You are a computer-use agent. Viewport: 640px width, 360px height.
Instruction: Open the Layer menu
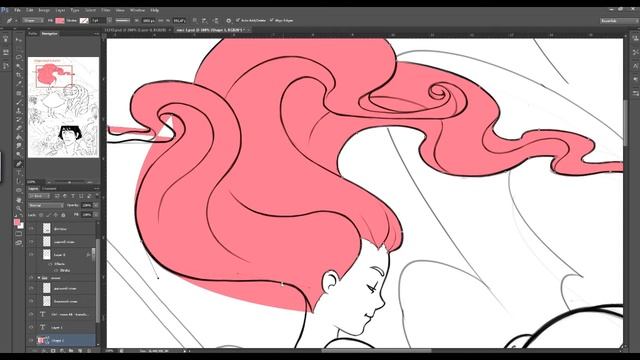[60, 10]
